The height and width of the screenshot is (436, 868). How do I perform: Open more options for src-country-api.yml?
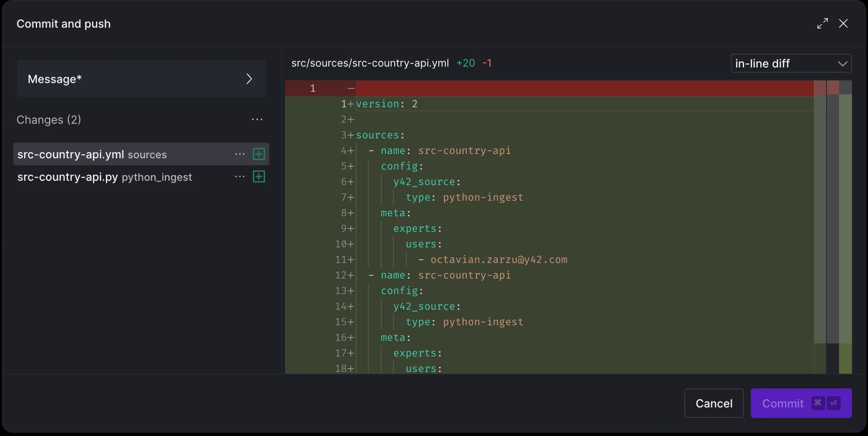(x=240, y=154)
